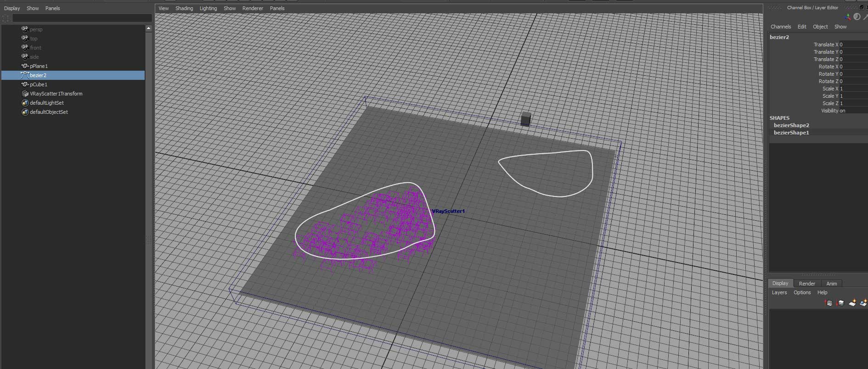
Task: Open the Show menu in Channel Box
Action: [840, 27]
